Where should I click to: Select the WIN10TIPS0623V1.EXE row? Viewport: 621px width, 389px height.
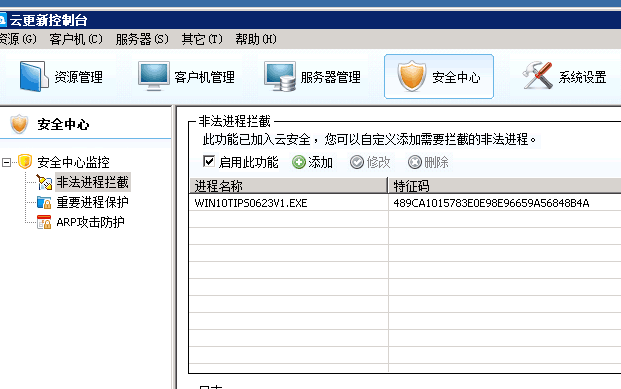pos(405,203)
